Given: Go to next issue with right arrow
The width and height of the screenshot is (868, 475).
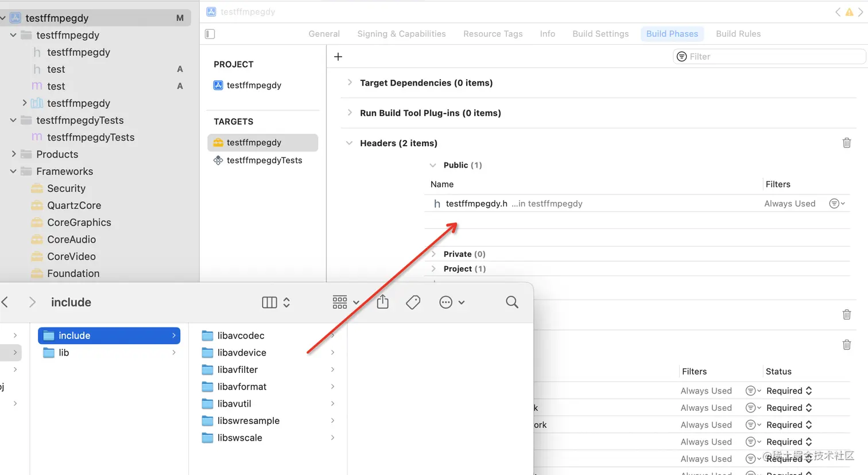Looking at the screenshot, I should pyautogui.click(x=861, y=12).
